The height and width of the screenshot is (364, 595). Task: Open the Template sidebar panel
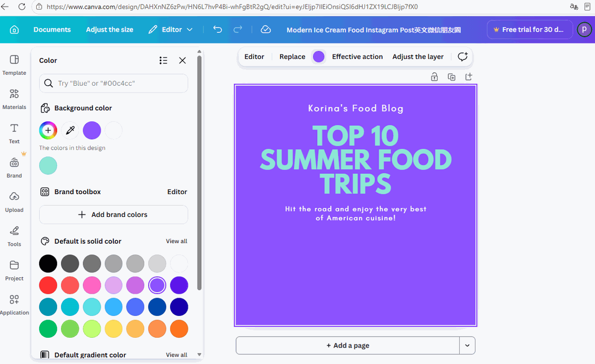pos(14,65)
